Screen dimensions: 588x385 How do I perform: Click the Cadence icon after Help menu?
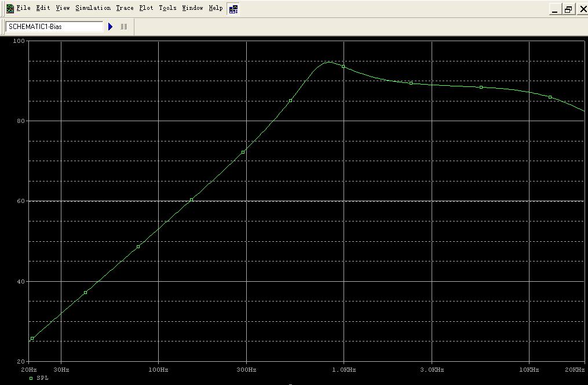(x=233, y=9)
